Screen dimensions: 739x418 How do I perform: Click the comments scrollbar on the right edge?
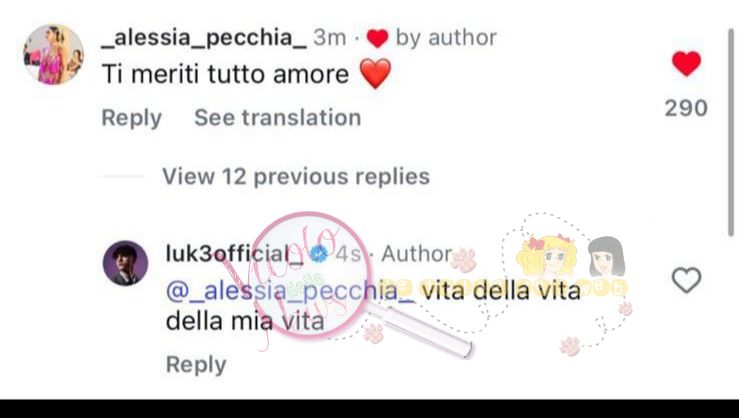coord(731,132)
